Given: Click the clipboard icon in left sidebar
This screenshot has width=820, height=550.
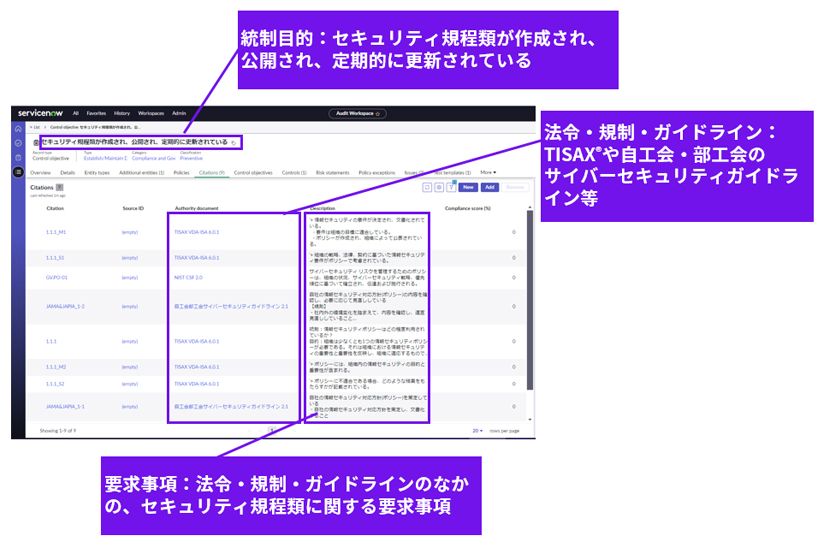Looking at the screenshot, I should pos(18,157).
